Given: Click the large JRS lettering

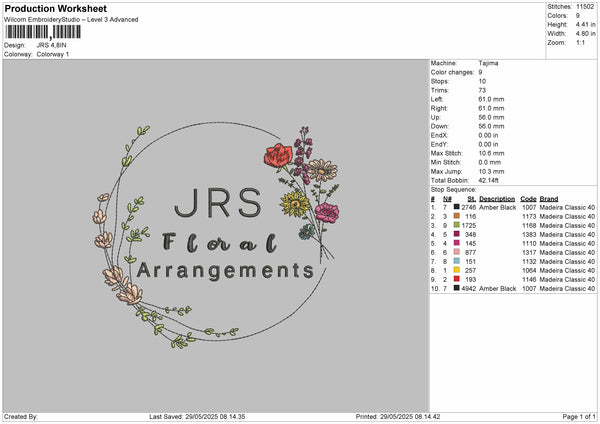Looking at the screenshot, I should pos(216,204).
